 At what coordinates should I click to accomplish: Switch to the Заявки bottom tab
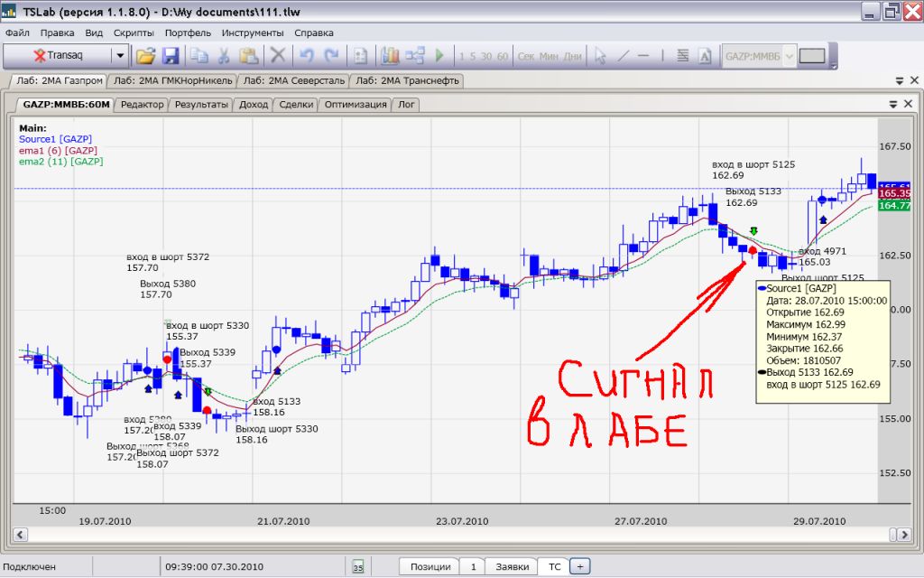513,567
